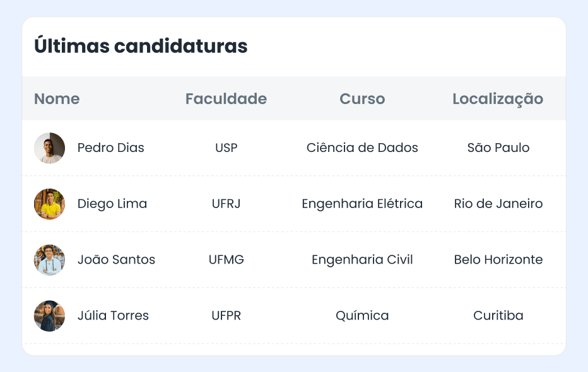Select the Curso column header
Viewport: 588px width, 372px height.
click(x=362, y=99)
